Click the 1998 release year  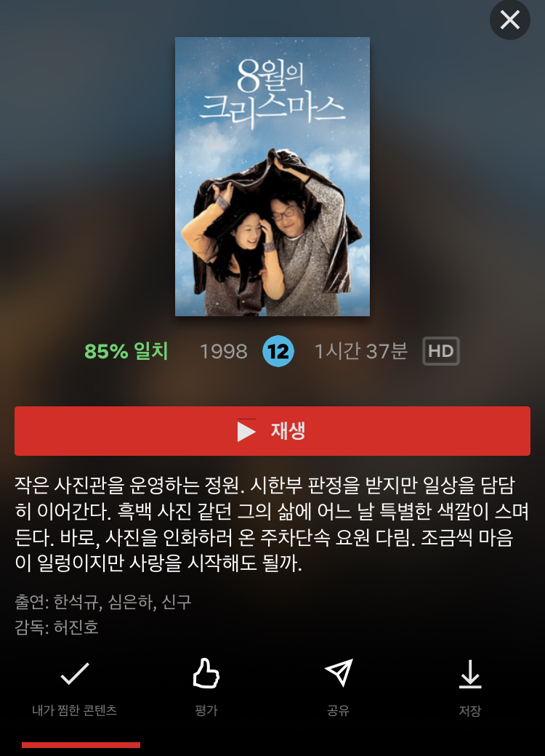point(224,352)
